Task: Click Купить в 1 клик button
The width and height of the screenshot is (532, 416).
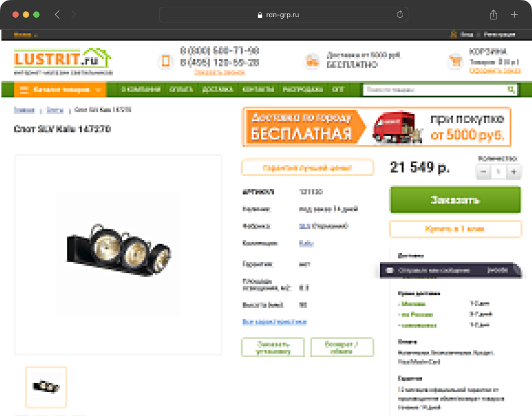Action: (455, 229)
